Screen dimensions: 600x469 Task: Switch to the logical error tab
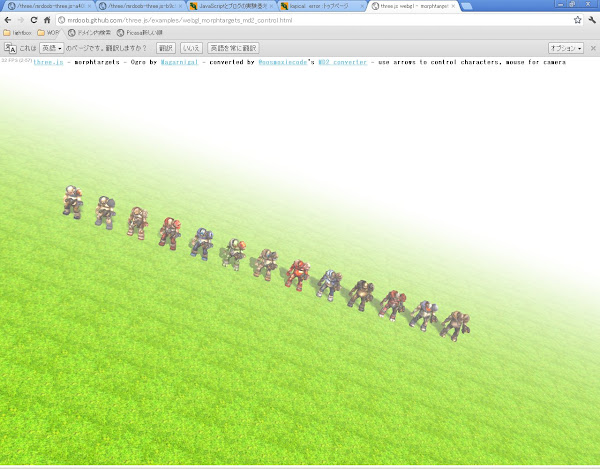coord(321,6)
